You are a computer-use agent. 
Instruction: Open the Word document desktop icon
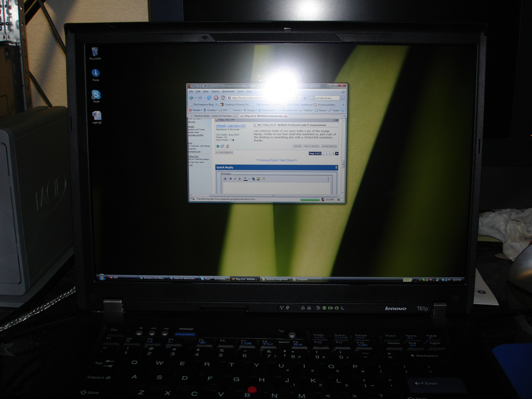coord(97,117)
